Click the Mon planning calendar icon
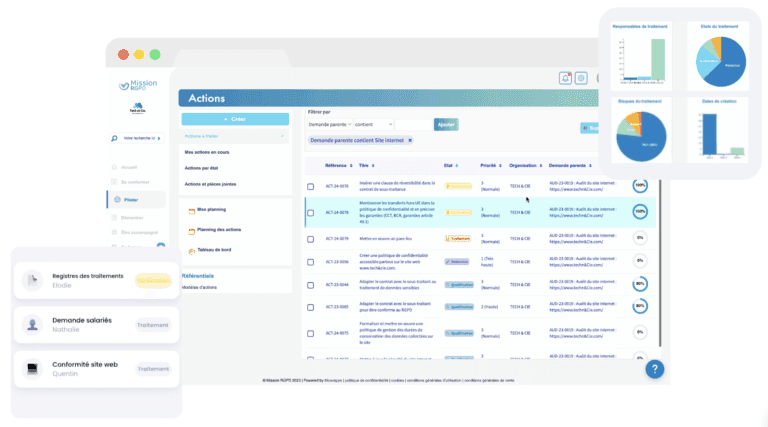Viewport: 768px width, 427px height. coord(191,211)
